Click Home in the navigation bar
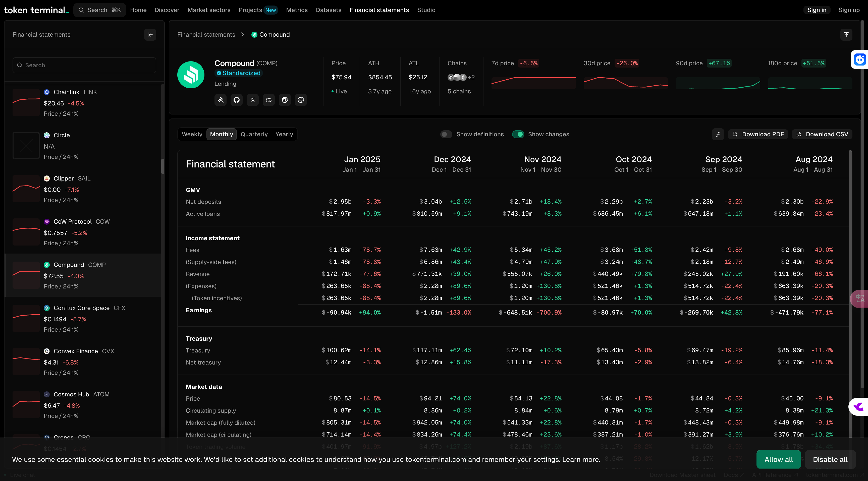The image size is (868, 481). (138, 10)
